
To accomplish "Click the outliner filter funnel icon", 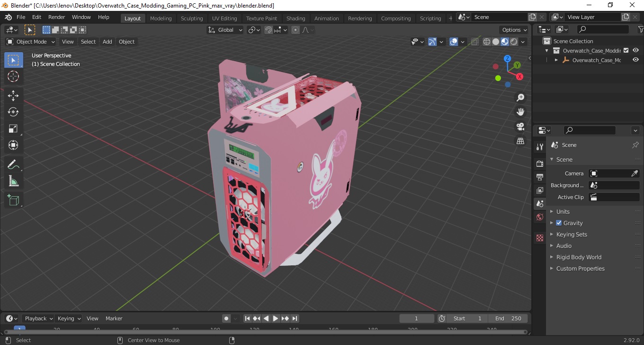I will [x=641, y=29].
